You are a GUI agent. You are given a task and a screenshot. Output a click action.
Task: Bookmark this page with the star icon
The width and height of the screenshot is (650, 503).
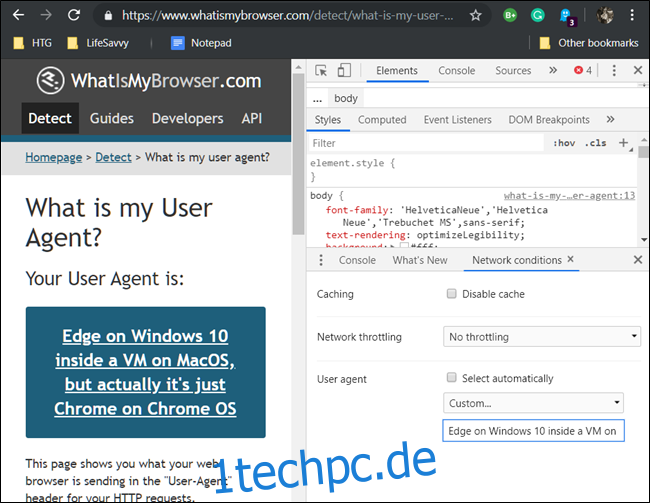coord(476,16)
